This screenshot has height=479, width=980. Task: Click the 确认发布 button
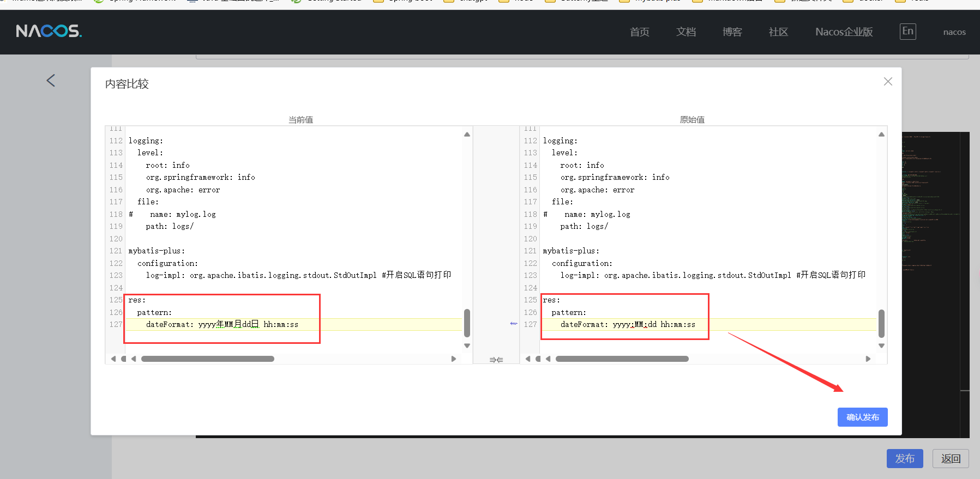[862, 417]
